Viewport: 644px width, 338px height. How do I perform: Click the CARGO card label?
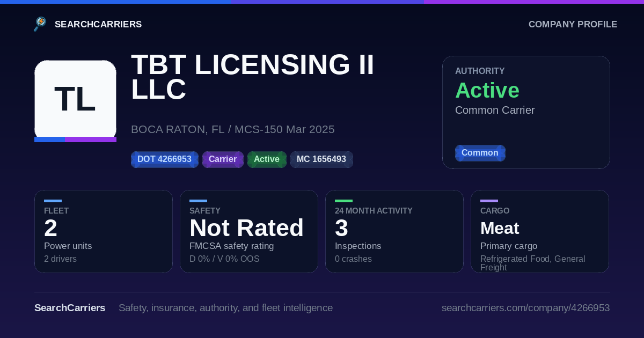click(495, 211)
